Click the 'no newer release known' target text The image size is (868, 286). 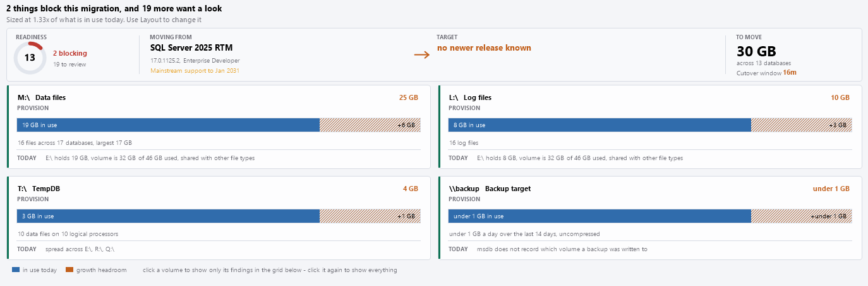(x=484, y=48)
